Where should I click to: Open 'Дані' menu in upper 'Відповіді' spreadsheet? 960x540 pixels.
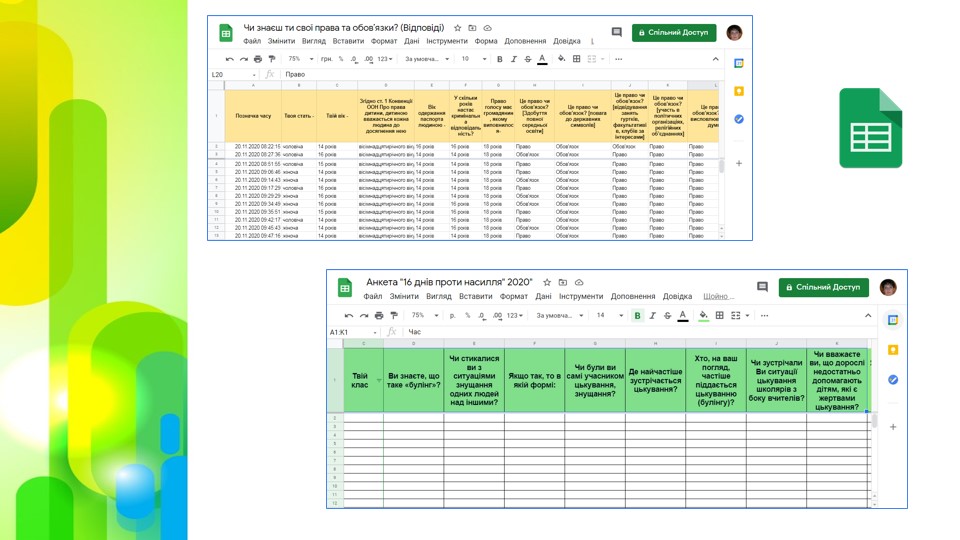tap(411, 41)
